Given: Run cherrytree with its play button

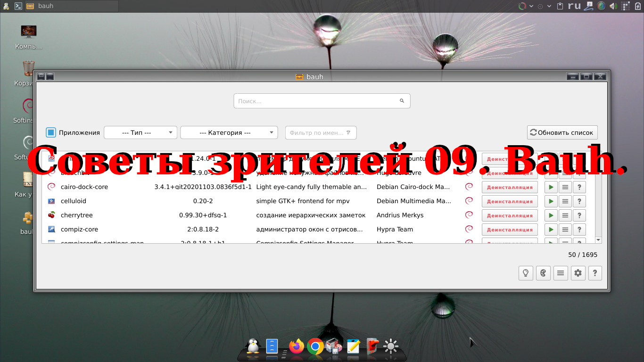Looking at the screenshot, I should pyautogui.click(x=551, y=215).
